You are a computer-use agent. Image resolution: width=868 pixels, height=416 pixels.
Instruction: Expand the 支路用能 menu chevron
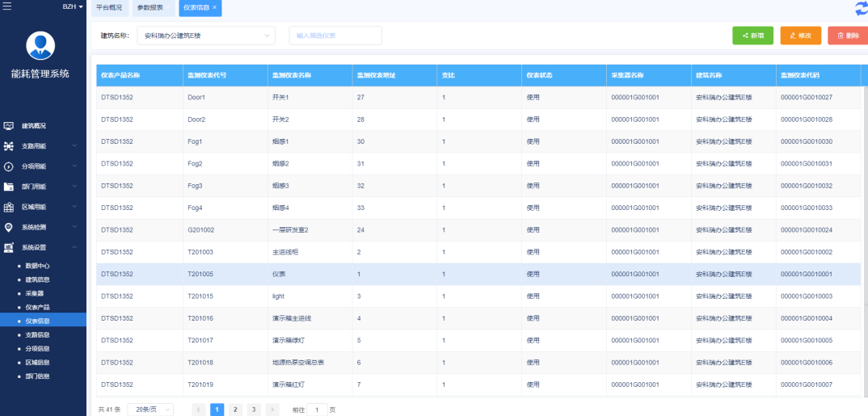(x=74, y=146)
